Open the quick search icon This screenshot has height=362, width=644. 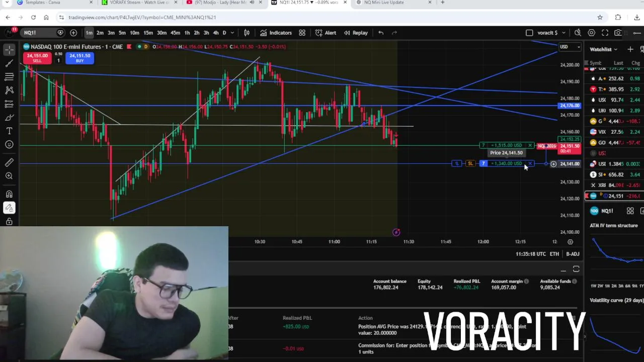click(x=578, y=33)
